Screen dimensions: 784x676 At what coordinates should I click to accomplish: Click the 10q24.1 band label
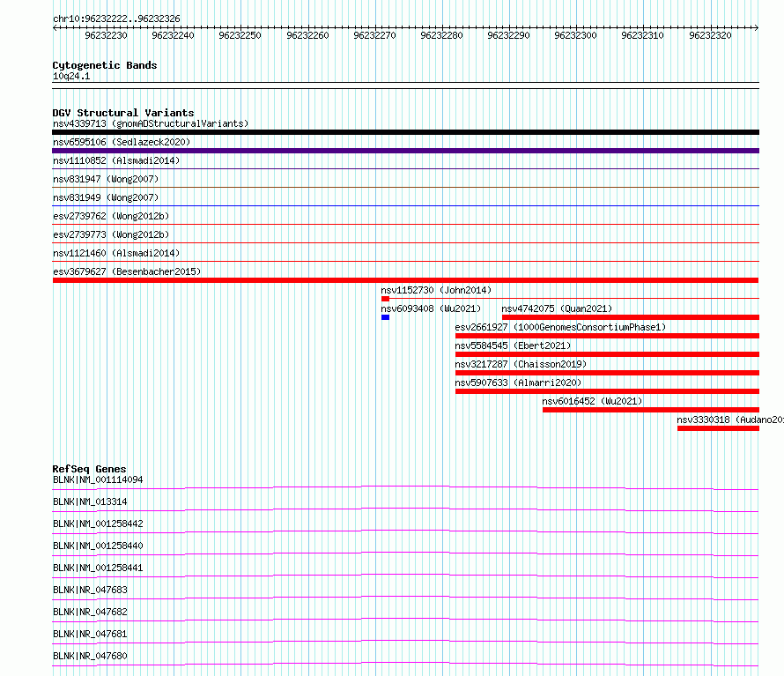tap(71, 76)
